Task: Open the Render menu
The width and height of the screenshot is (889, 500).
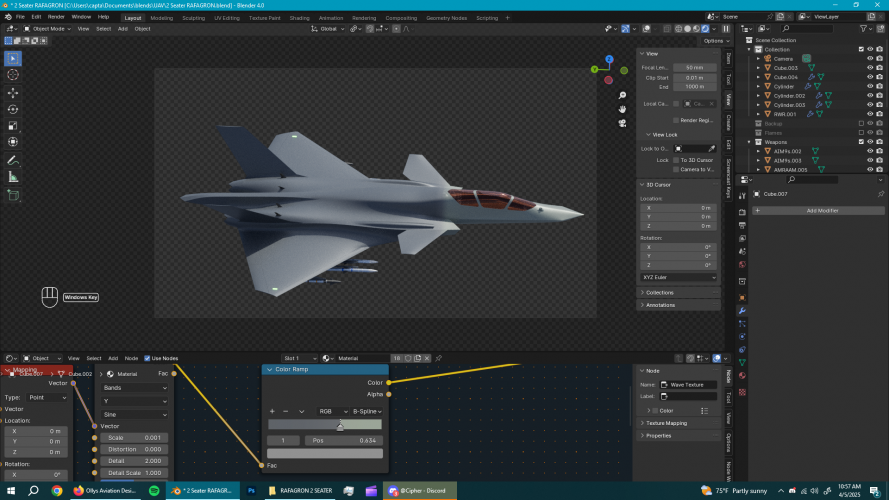Action: click(x=56, y=17)
